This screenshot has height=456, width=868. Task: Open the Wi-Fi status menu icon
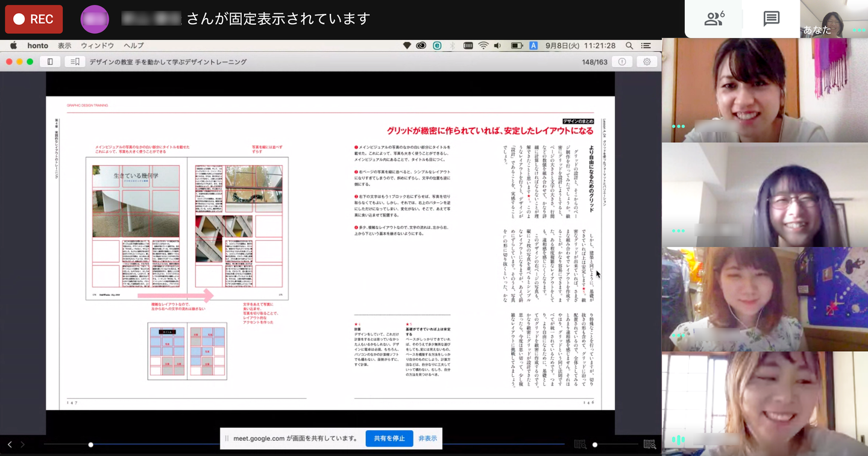(483, 46)
